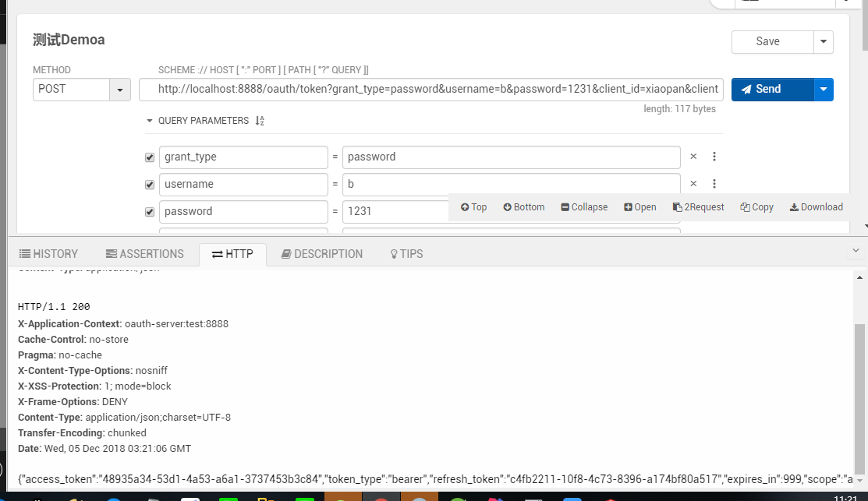
Task: Click the Cache-Control no-store header
Action: [x=73, y=340]
